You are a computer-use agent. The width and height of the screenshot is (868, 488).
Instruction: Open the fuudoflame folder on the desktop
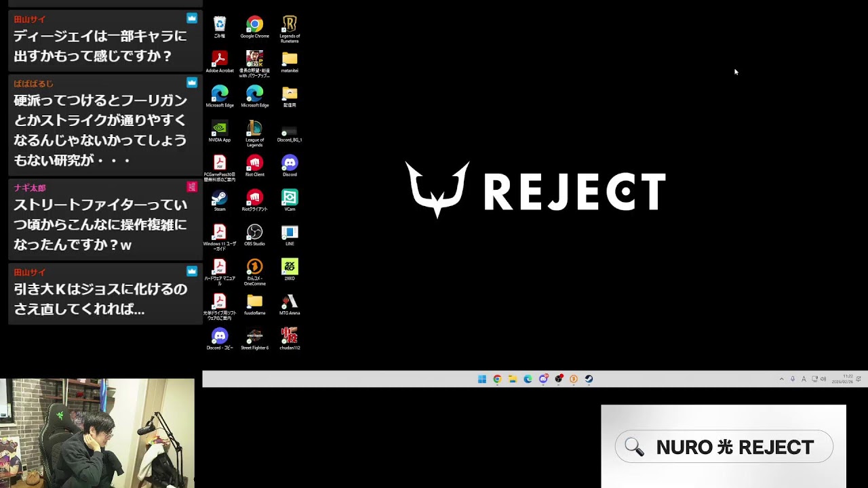point(254,304)
